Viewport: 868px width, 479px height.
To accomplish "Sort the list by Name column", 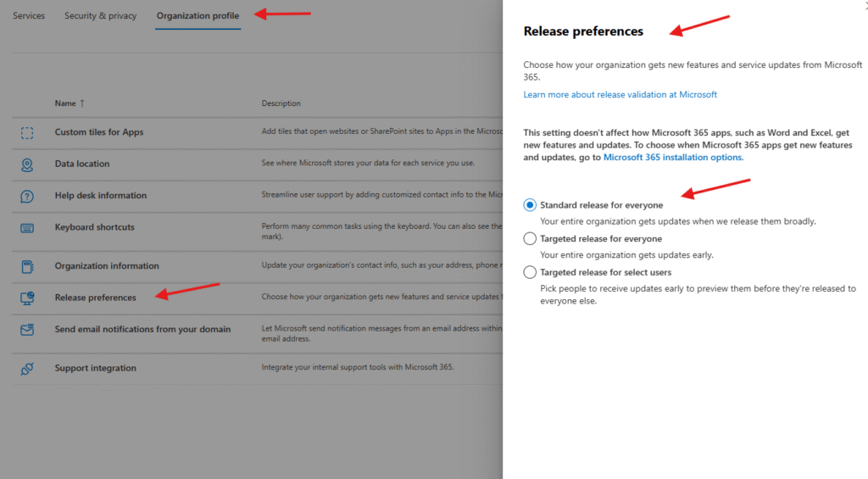I will 65,103.
